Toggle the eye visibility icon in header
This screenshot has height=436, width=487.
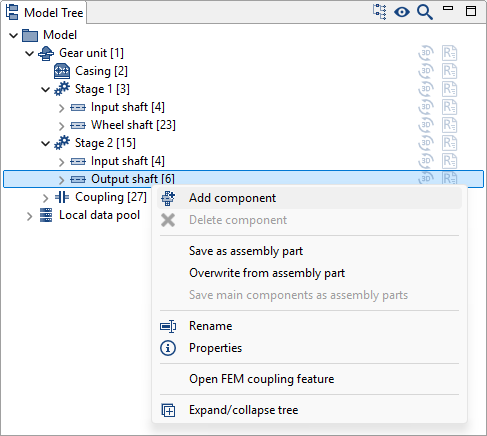tap(402, 12)
